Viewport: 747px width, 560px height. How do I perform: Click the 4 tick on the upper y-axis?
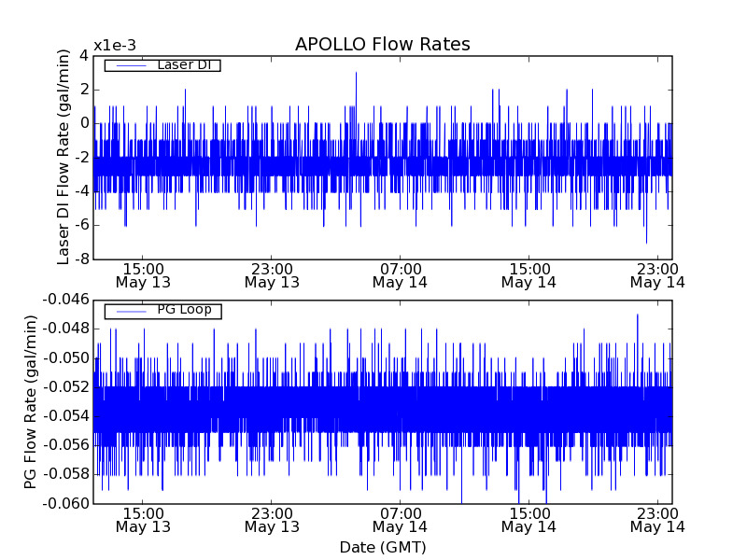coord(84,56)
